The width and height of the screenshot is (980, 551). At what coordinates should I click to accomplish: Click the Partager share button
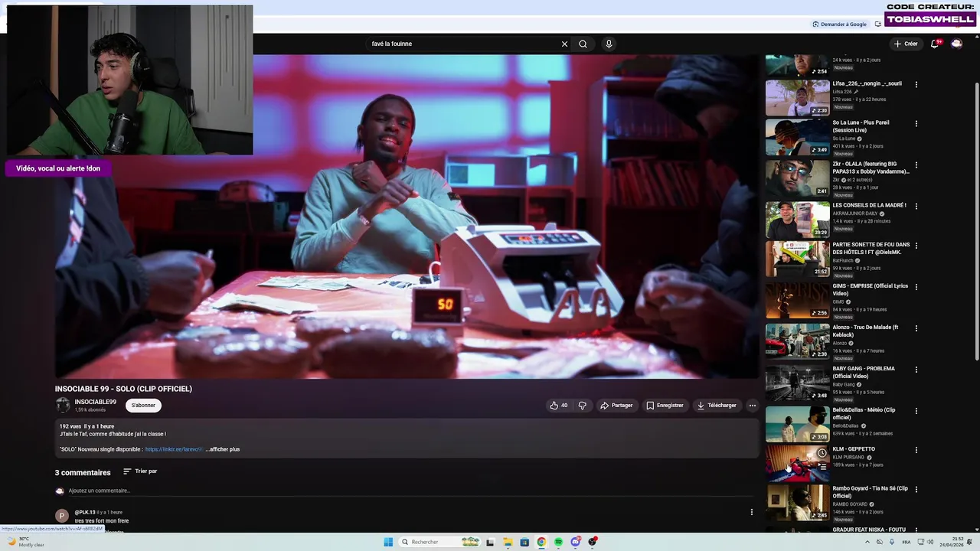tap(616, 406)
